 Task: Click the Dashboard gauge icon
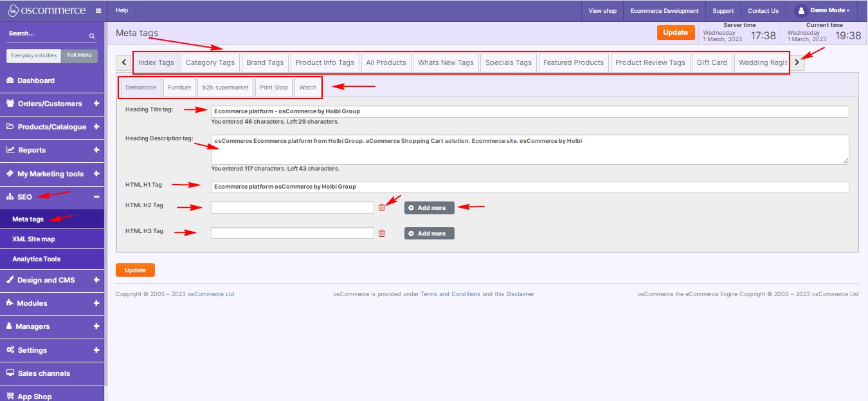(10, 80)
